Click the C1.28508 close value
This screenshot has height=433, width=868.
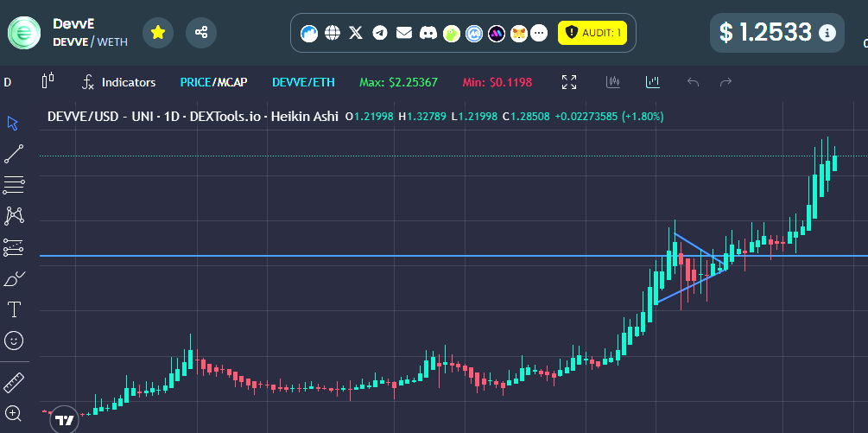coord(526,117)
